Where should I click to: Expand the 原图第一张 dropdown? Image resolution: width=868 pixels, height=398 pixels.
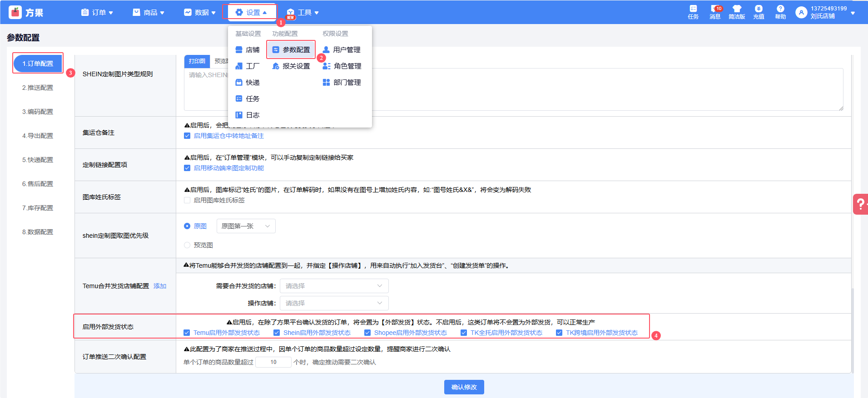click(x=246, y=226)
